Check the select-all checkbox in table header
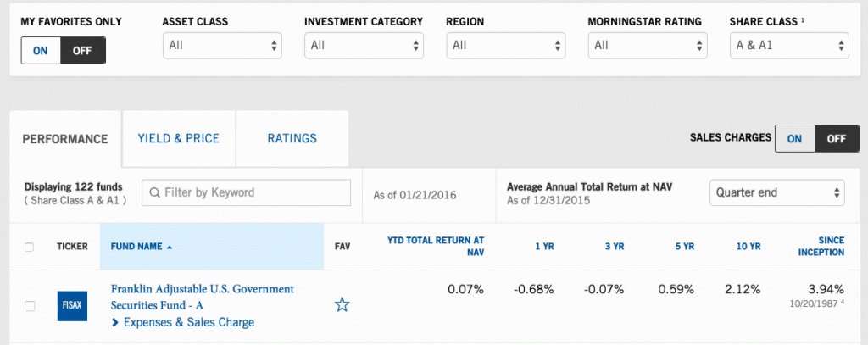The image size is (868, 345). pyautogui.click(x=30, y=248)
